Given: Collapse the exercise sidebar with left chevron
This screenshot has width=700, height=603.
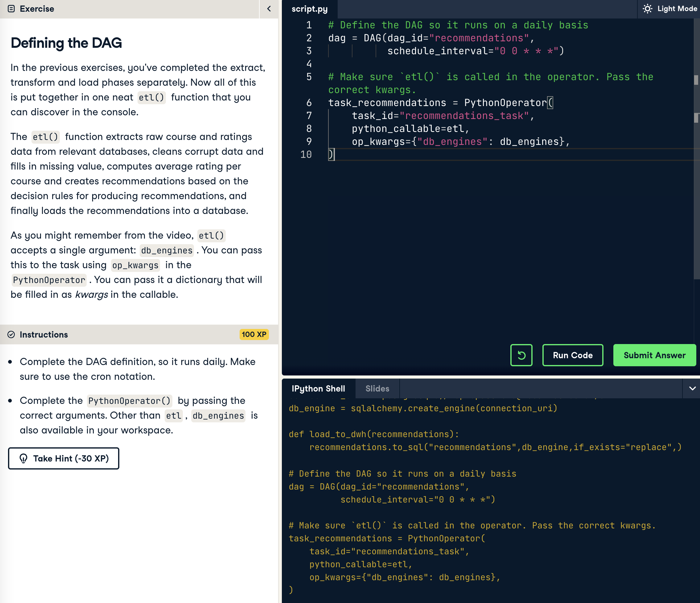Looking at the screenshot, I should [x=269, y=9].
